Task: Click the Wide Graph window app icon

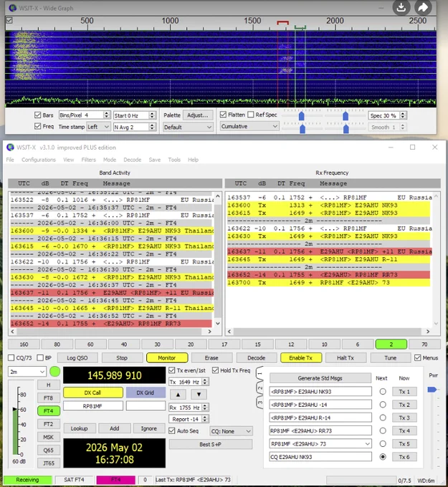Action: pyautogui.click(x=12, y=8)
